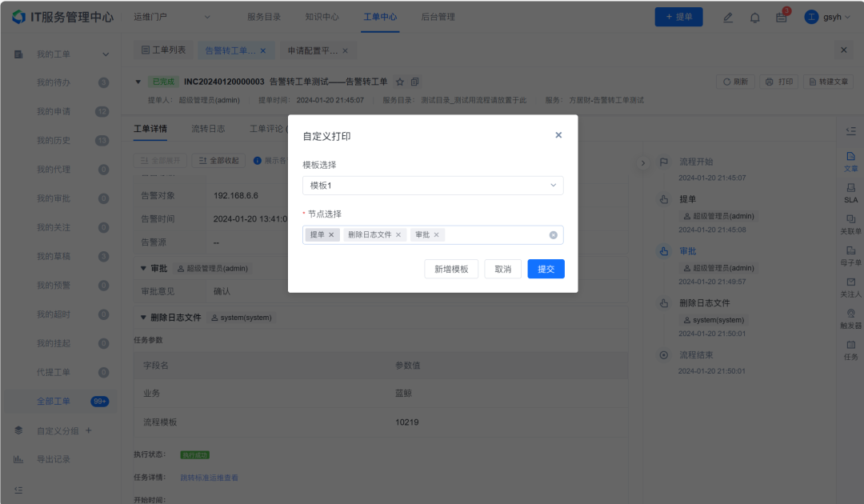Screen dimensions: 864x504
Task: Open the 模板选择 dropdown showing 模板1
Action: coord(433,186)
